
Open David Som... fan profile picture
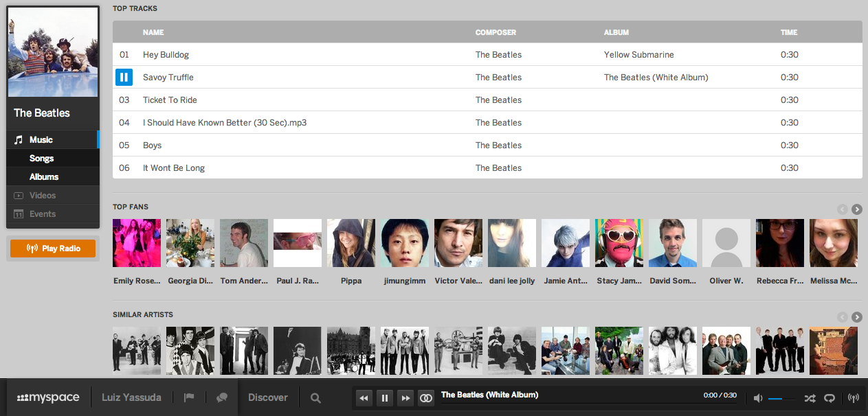673,243
